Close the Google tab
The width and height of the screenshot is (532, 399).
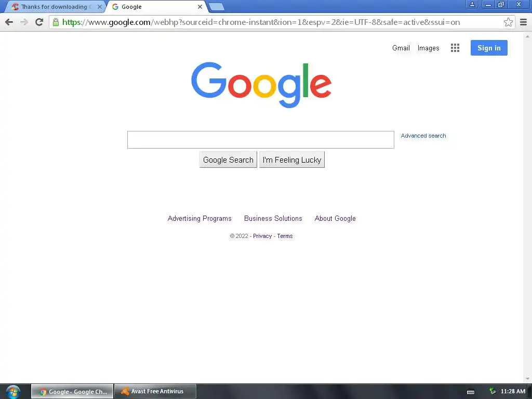(200, 7)
